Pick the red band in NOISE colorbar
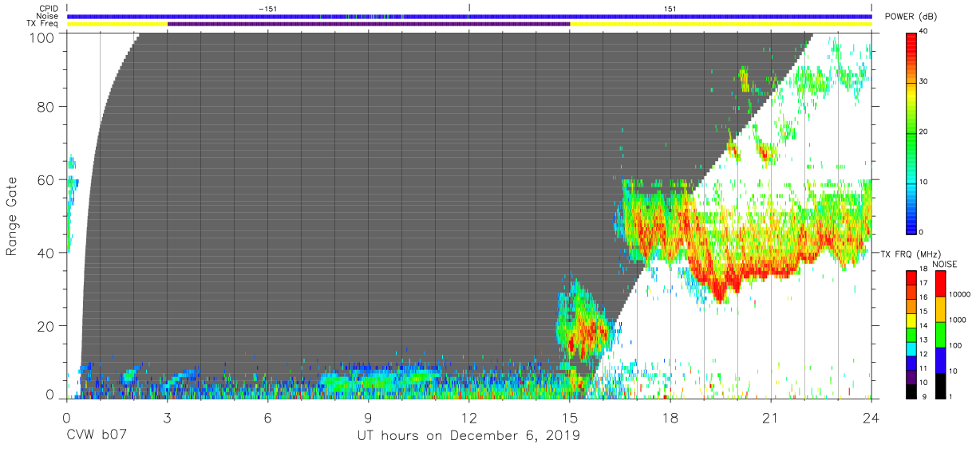 [x=940, y=283]
